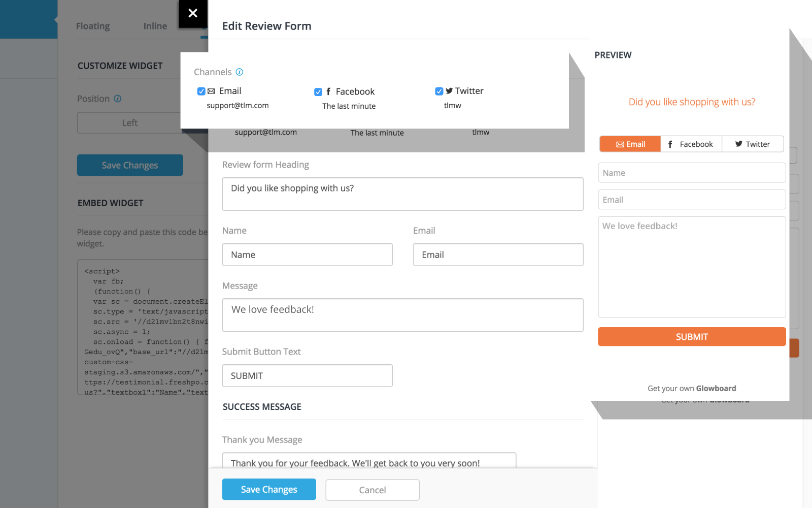Click the Submit Button Text field
This screenshot has width=812, height=508.
307,375
